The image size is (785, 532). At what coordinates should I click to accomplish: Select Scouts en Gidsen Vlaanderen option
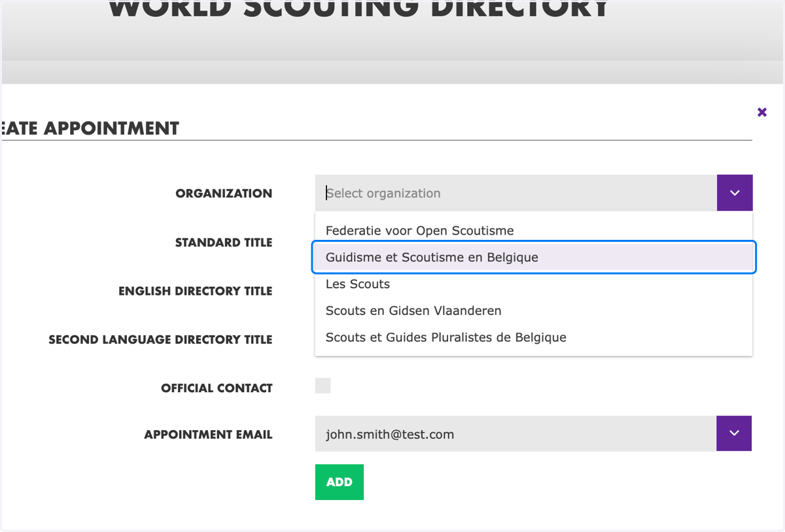click(534, 310)
